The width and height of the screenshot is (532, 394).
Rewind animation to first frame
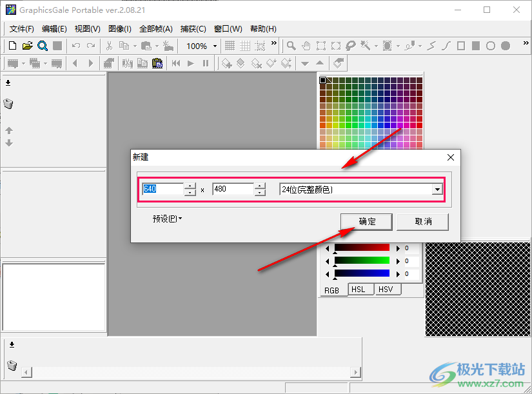[176, 63]
